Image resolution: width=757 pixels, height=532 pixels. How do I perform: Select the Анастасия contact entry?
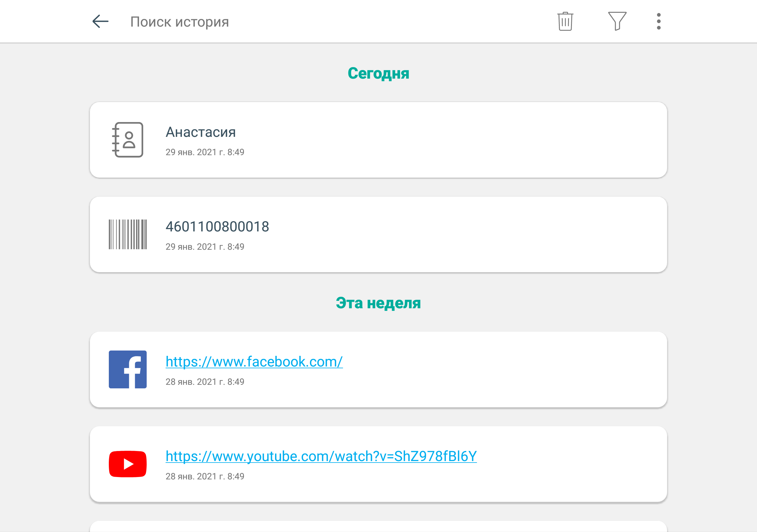tap(378, 140)
